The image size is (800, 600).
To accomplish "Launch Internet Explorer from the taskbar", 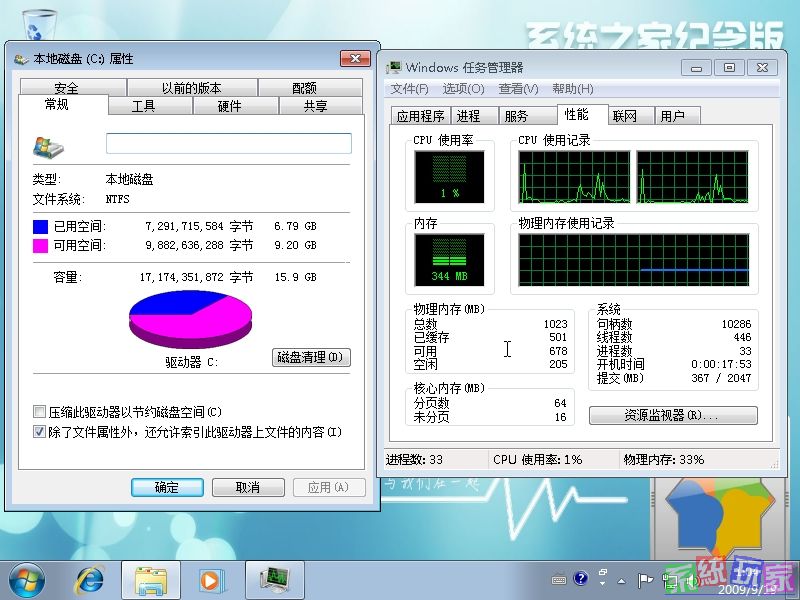I will pos(90,581).
